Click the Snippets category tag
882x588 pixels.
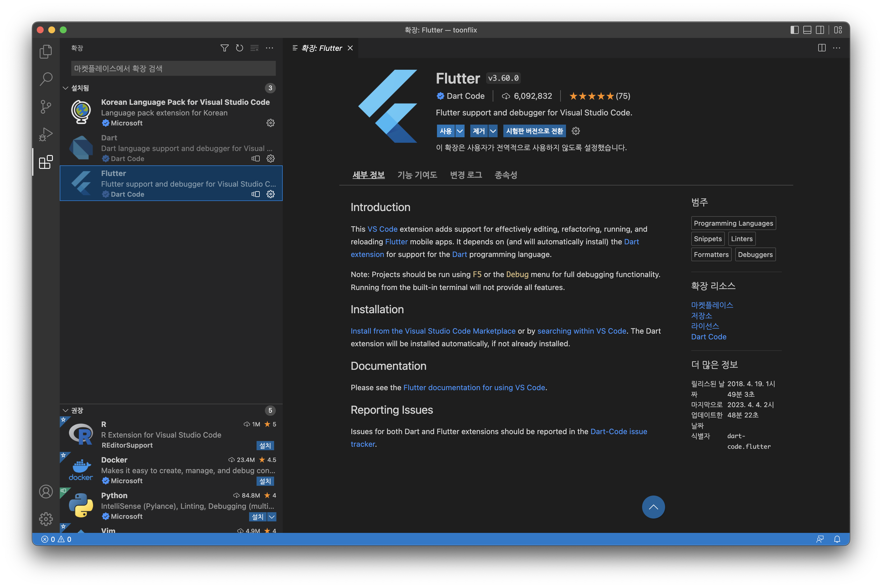[708, 239]
